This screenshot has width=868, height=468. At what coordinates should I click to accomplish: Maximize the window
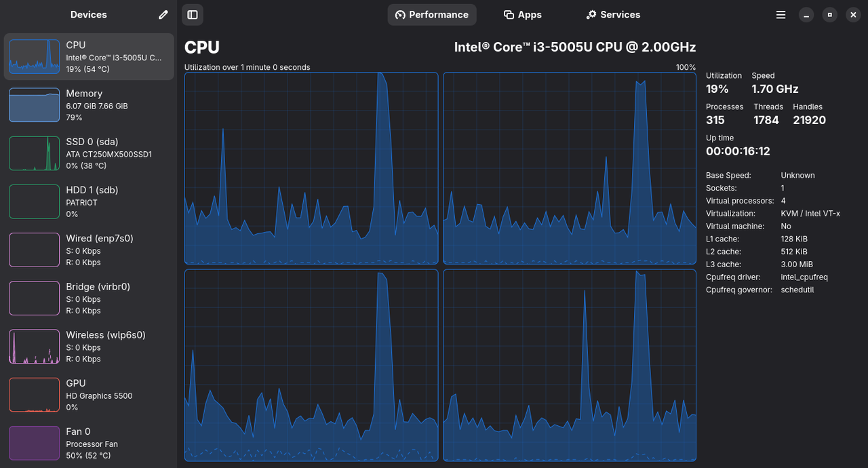[829, 14]
